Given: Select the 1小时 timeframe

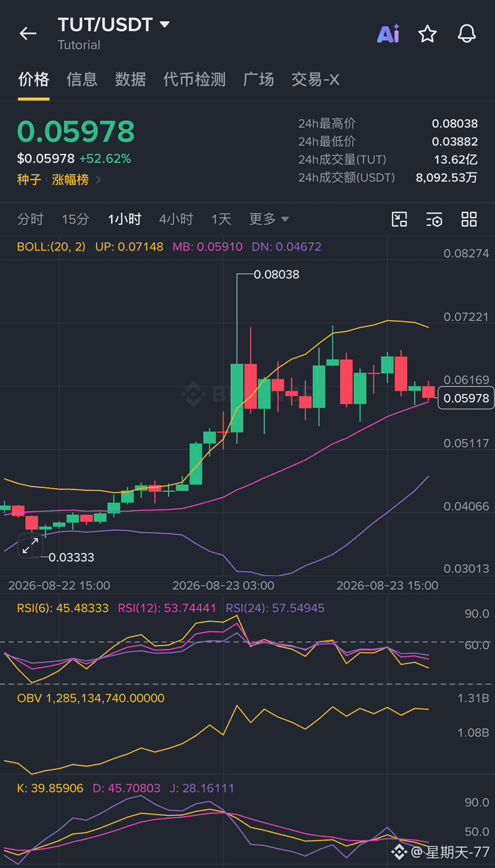Looking at the screenshot, I should click(x=124, y=219).
